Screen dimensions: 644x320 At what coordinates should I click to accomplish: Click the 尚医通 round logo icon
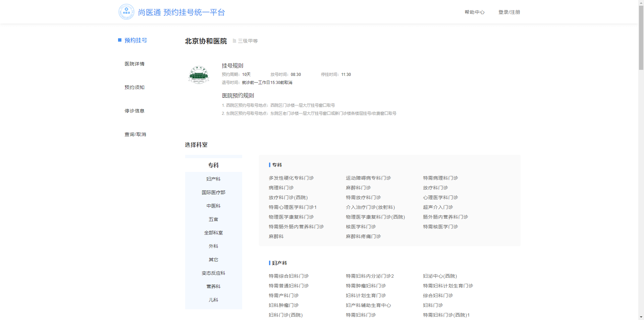[x=126, y=12]
